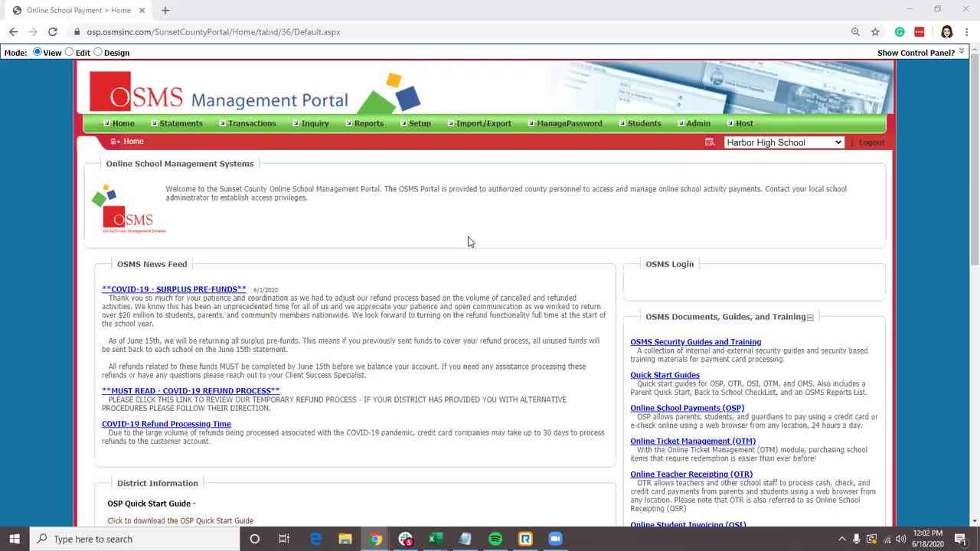Open File Explorer from the taskbar
The height and width of the screenshot is (551, 980).
click(x=345, y=539)
